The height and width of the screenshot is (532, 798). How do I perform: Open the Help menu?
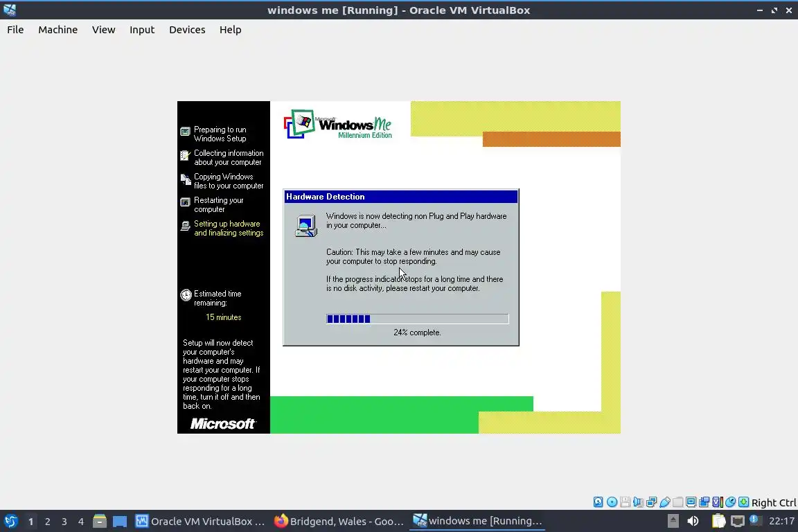click(x=231, y=30)
